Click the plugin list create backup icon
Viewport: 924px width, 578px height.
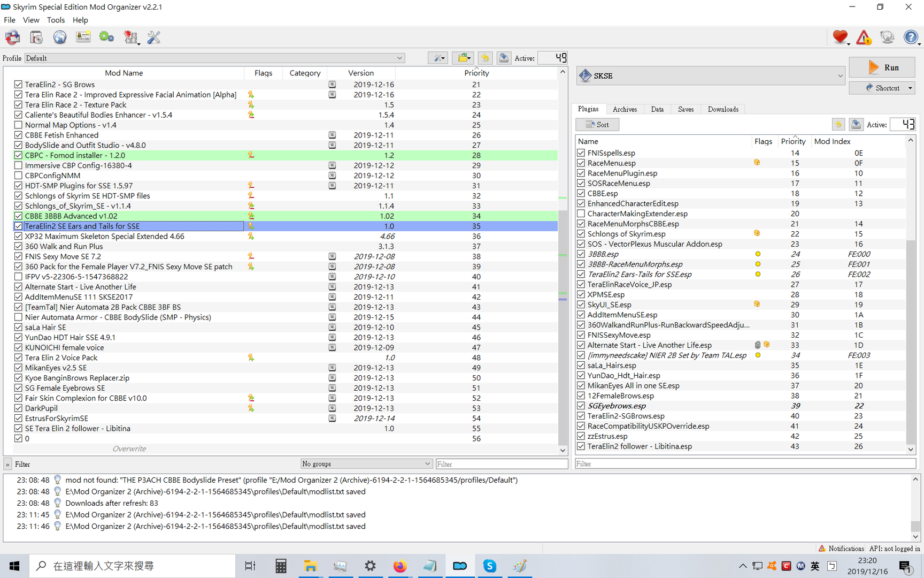tap(856, 125)
